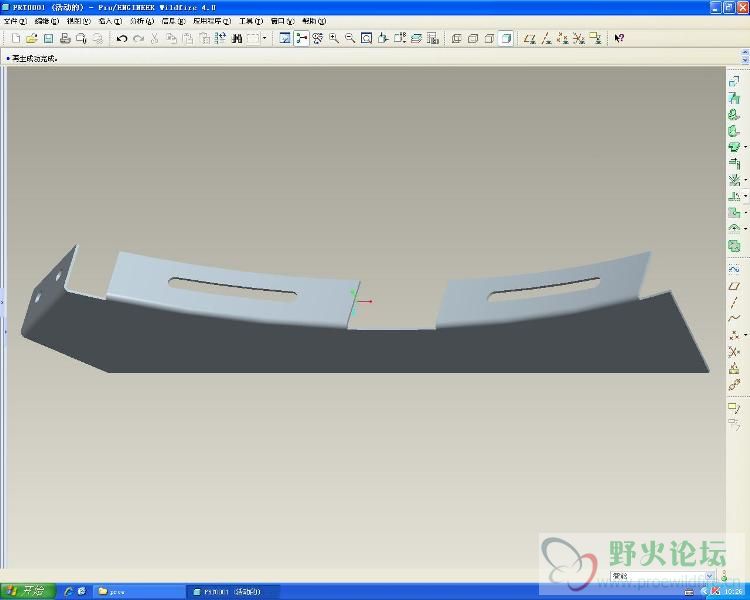Viewport: 750px width, 600px height.
Task: Toggle datum points display
Action: pyautogui.click(x=563, y=38)
